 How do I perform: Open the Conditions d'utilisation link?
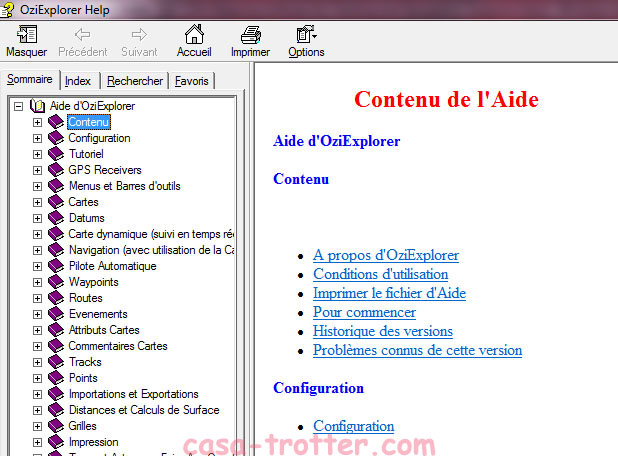pyautogui.click(x=380, y=274)
